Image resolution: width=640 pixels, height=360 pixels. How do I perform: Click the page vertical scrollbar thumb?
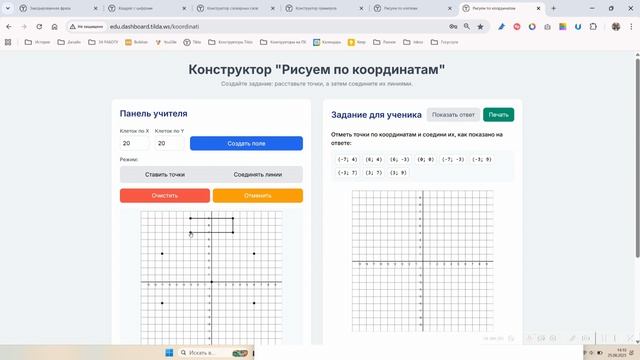point(637,158)
